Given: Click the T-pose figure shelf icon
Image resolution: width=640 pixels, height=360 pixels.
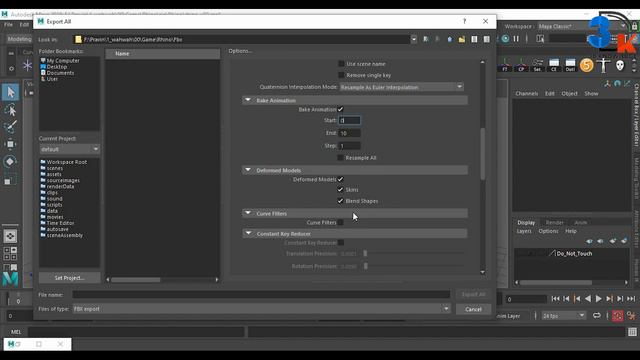Looking at the screenshot, I should tap(603, 65).
